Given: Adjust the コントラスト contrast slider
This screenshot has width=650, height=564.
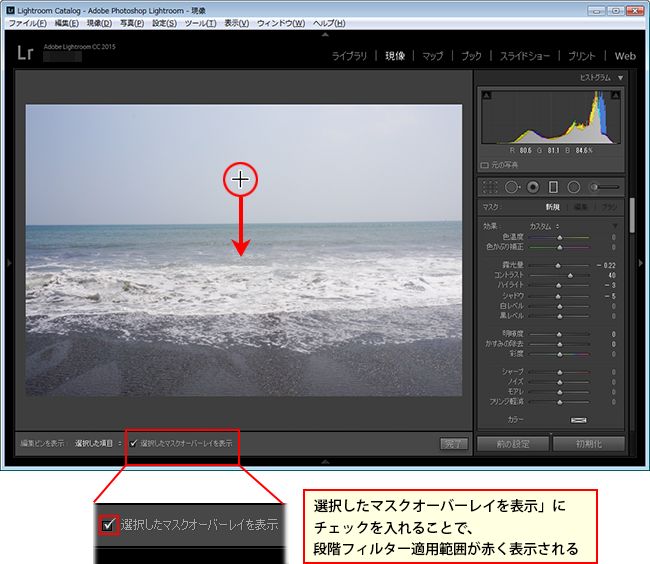Looking at the screenshot, I should pos(570,275).
